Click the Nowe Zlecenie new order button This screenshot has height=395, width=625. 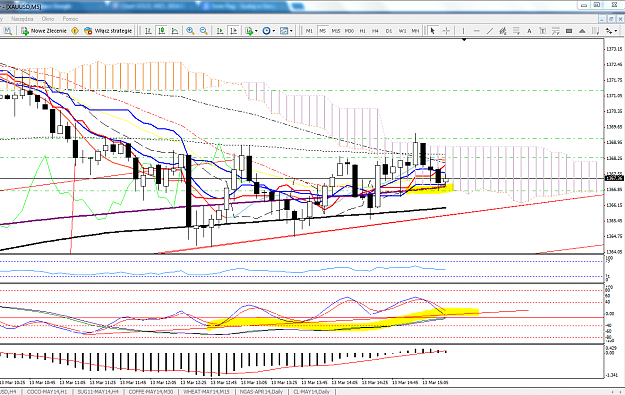click(43, 31)
